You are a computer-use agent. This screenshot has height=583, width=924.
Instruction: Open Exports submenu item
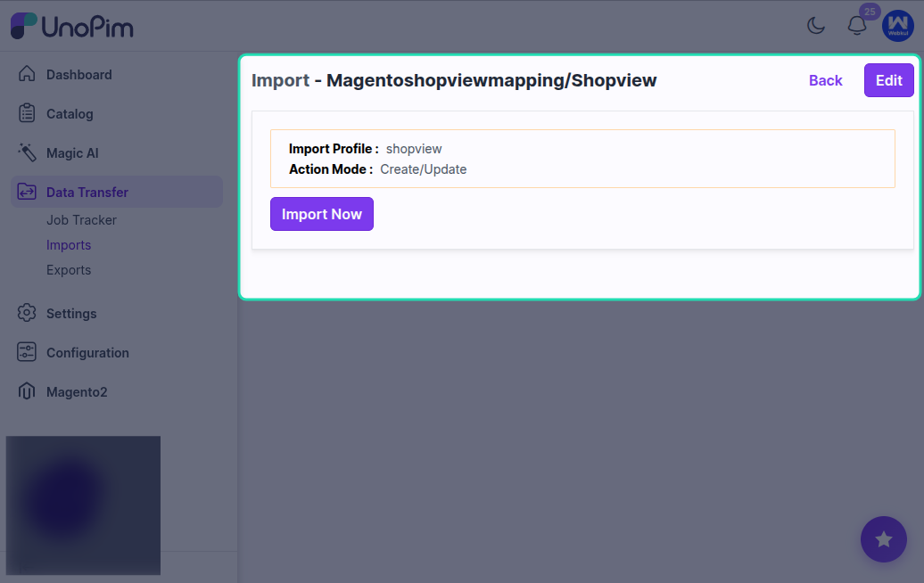(x=69, y=270)
